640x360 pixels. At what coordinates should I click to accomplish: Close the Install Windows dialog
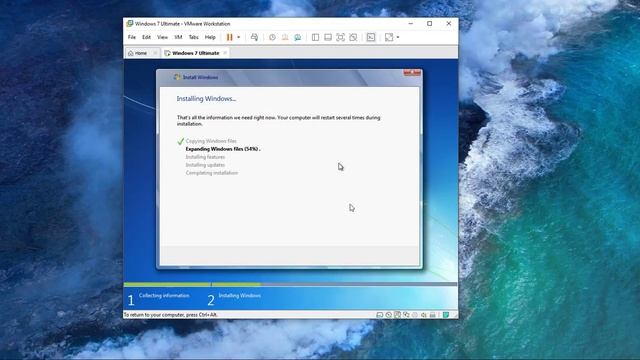coord(412,73)
